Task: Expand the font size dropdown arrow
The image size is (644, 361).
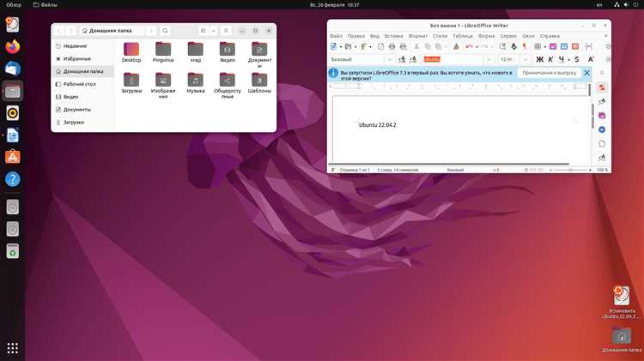Action: coord(525,59)
